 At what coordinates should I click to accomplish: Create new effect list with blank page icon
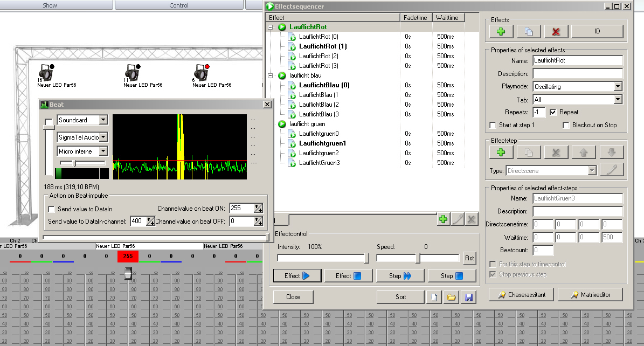coord(434,297)
